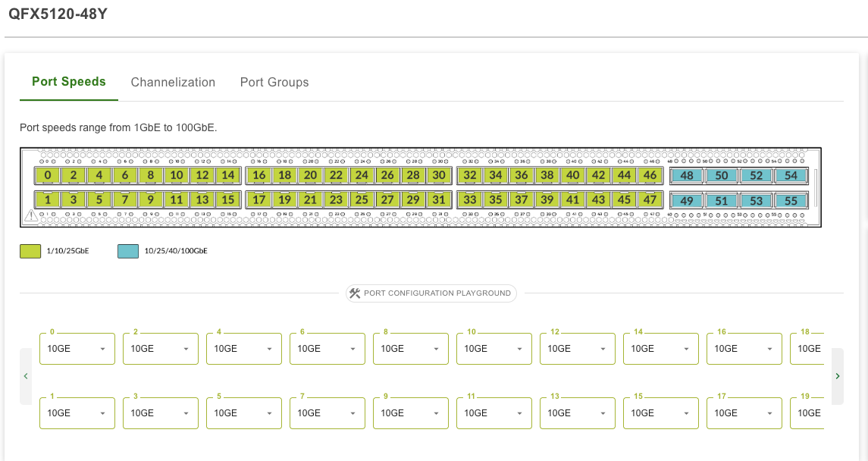Viewport: 868px width, 461px height.
Task: Open the speed dropdown for port 8
Action: coord(411,349)
